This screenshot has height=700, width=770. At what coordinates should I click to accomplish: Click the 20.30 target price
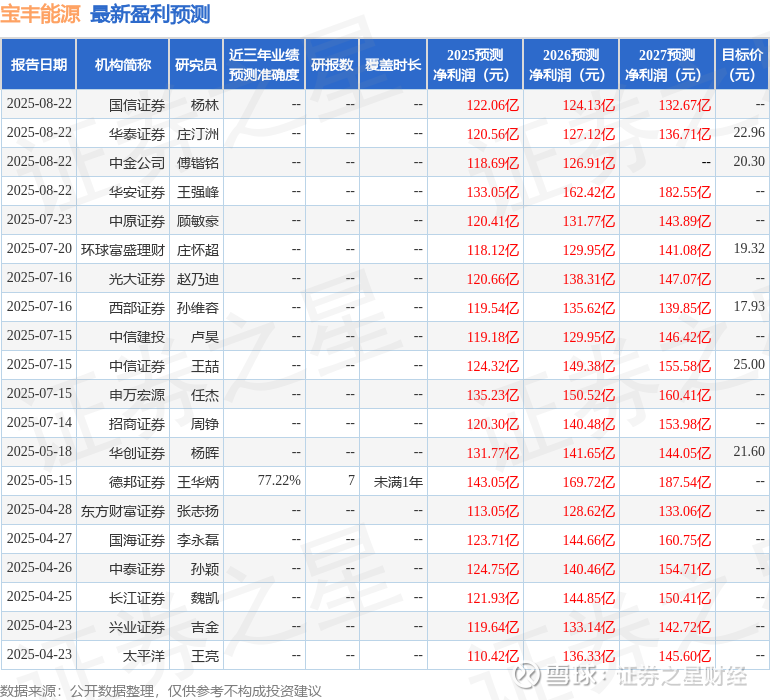pyautogui.click(x=749, y=161)
